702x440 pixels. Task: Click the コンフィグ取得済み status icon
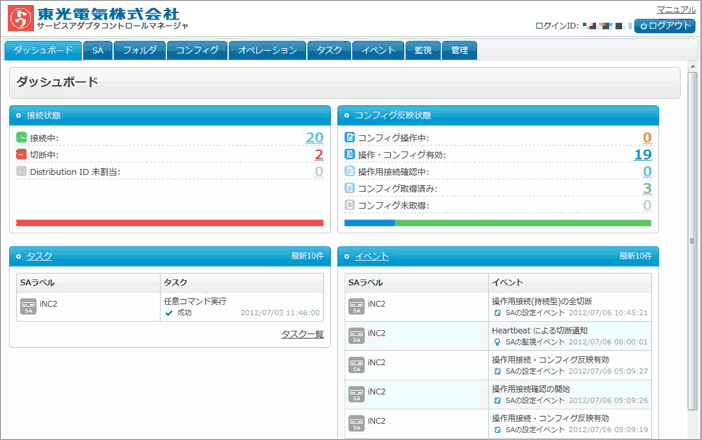click(349, 188)
